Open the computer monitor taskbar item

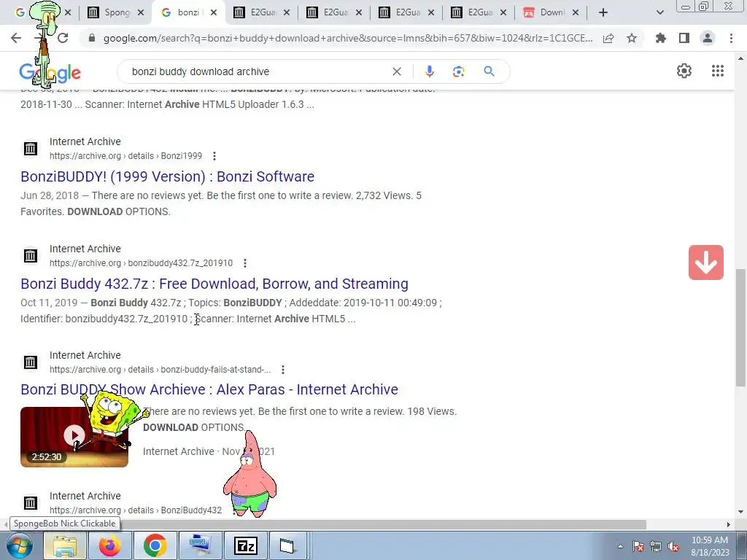pyautogui.click(x=200, y=545)
